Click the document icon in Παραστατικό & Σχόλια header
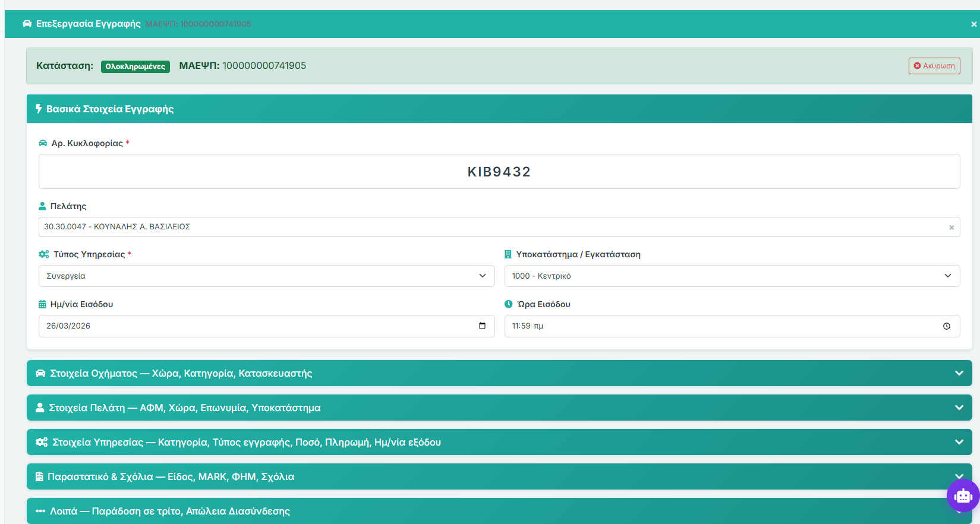The image size is (980, 524). [x=39, y=476]
